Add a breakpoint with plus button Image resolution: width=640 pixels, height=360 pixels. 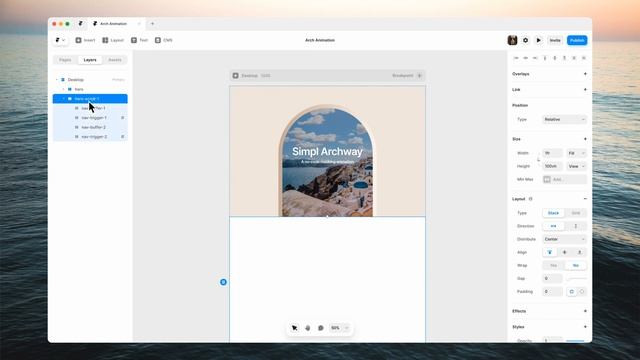point(419,76)
